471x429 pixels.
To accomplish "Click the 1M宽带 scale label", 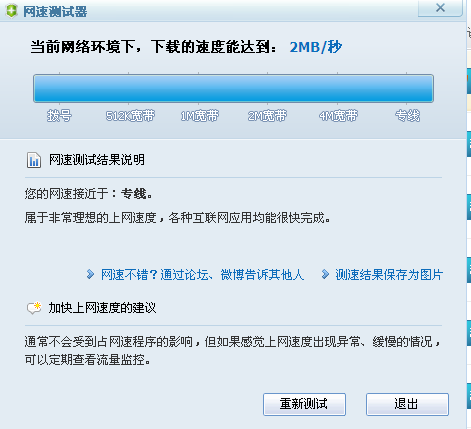I will point(199,116).
